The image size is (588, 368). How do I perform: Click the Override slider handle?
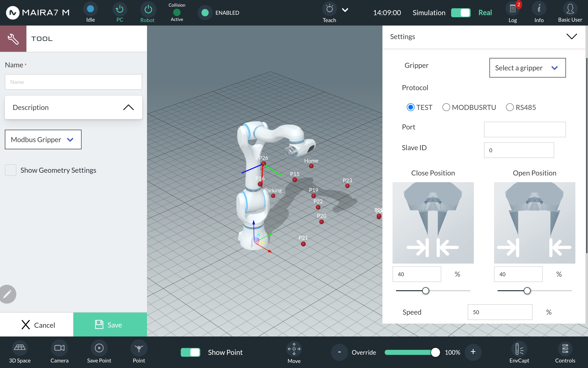[435, 352]
